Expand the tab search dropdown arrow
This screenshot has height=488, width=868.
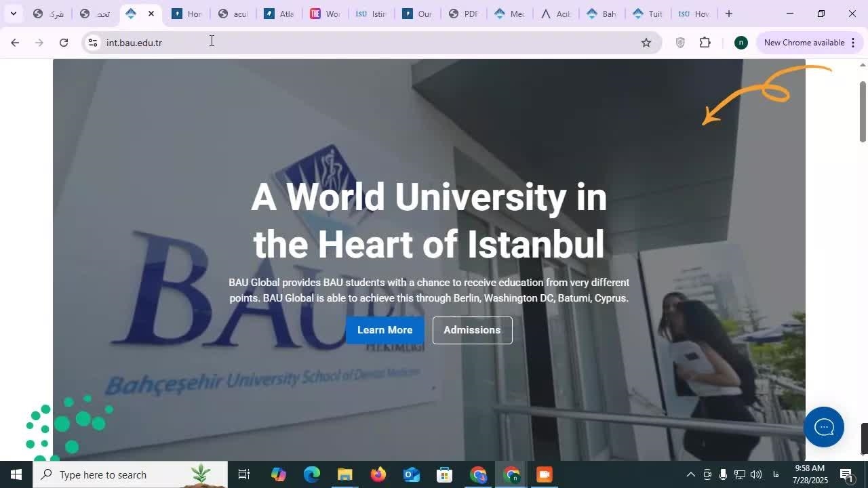(x=13, y=14)
